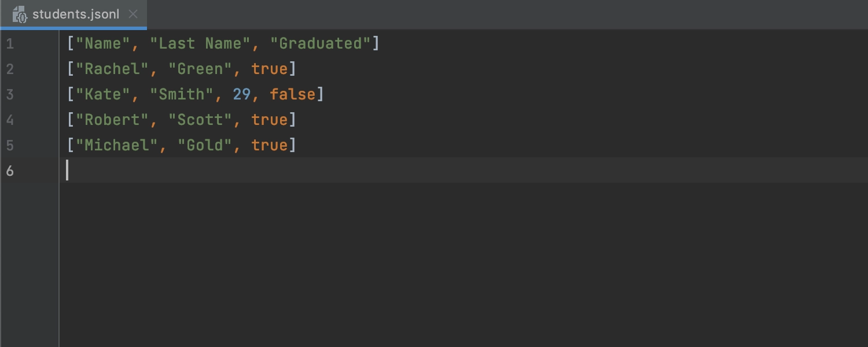
Task: Click line number 6 in the gutter
Action: click(x=10, y=171)
